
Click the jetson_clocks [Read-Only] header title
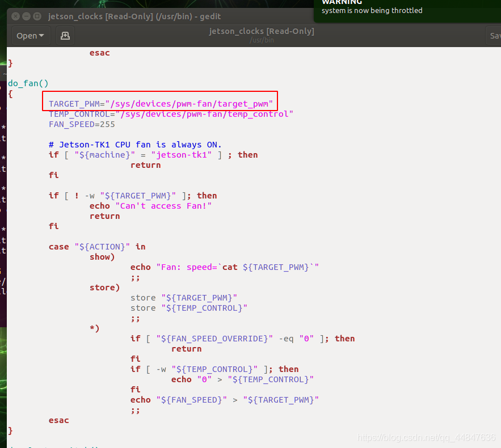click(x=261, y=31)
